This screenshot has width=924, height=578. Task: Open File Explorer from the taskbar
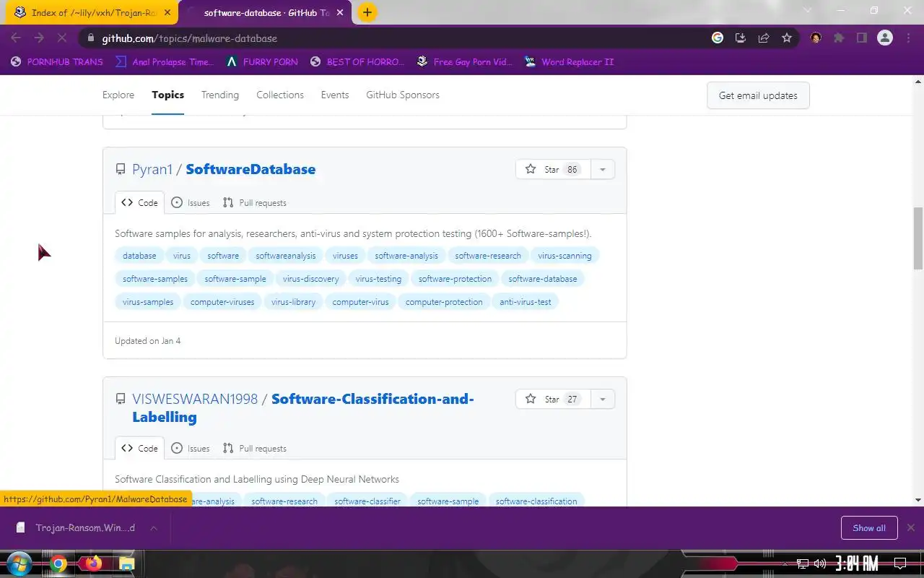click(126, 564)
